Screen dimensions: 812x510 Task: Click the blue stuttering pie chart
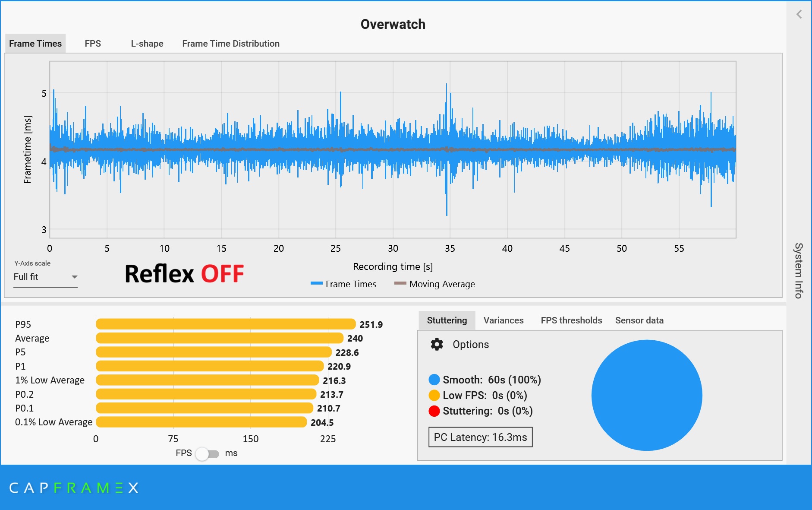coord(647,395)
